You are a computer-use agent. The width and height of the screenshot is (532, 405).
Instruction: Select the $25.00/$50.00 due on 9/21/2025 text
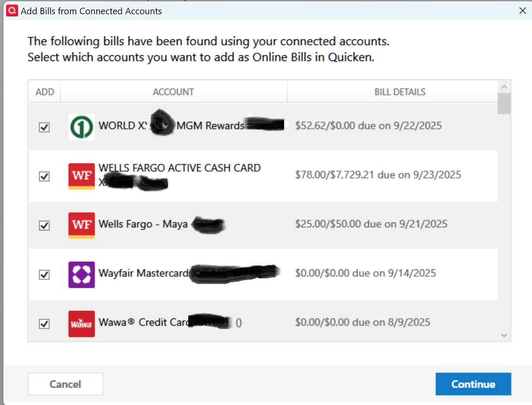click(371, 224)
